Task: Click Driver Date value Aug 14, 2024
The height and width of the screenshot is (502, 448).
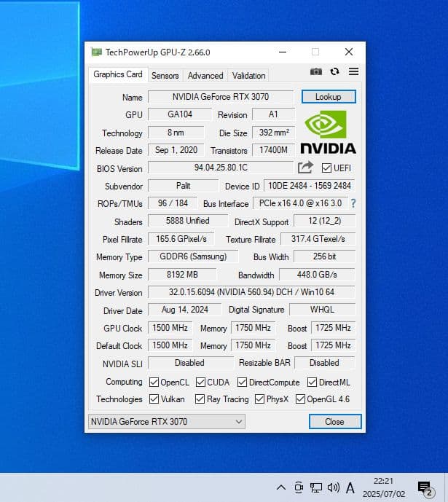Action: pyautogui.click(x=184, y=310)
